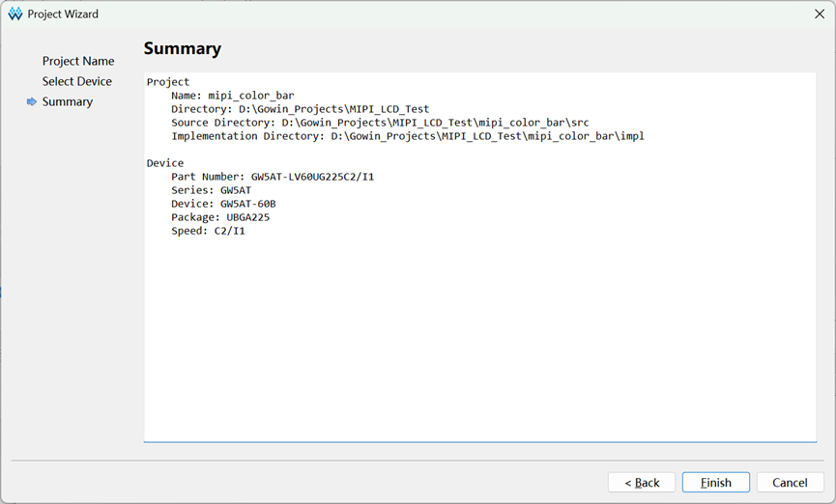Image resolution: width=836 pixels, height=504 pixels.
Task: Click the Implementation Directory line
Action: click(x=408, y=136)
